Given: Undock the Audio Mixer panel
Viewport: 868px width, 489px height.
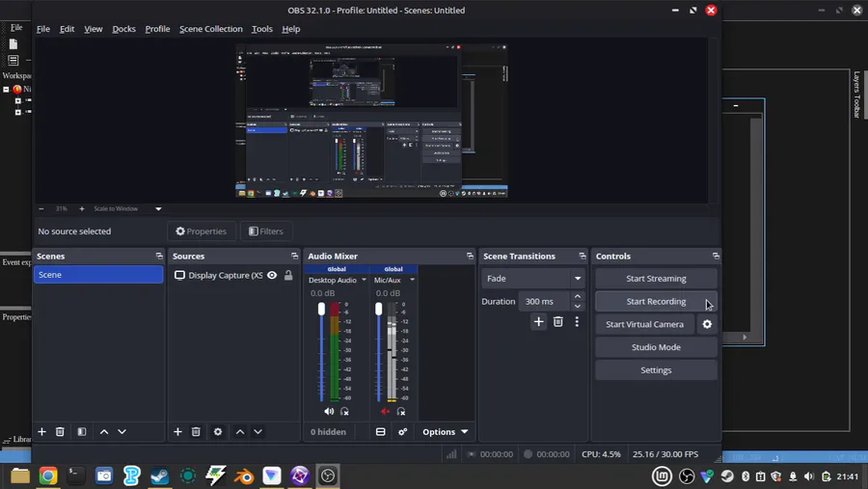Looking at the screenshot, I should point(470,256).
